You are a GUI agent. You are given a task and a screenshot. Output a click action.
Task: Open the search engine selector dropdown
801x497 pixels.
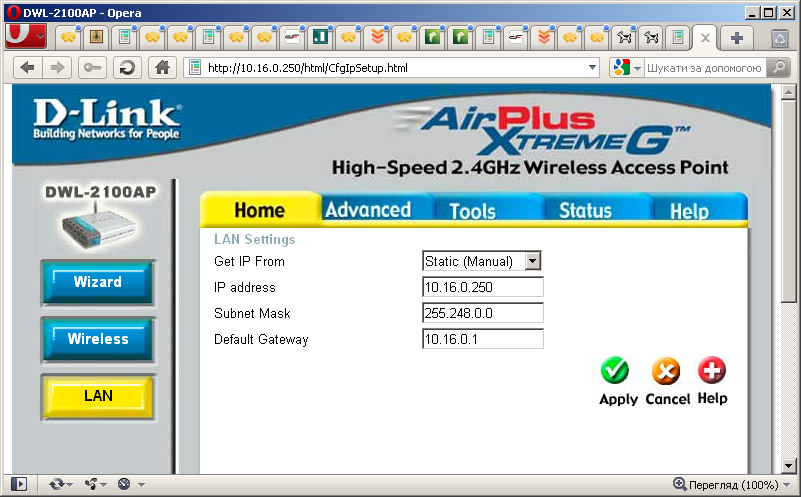637,68
